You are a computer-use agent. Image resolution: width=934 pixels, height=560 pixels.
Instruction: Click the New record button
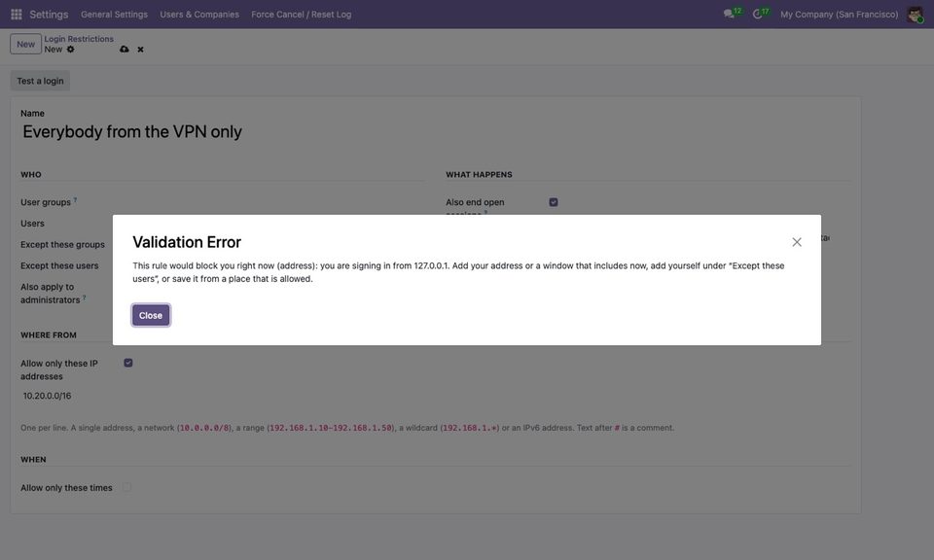pos(25,44)
